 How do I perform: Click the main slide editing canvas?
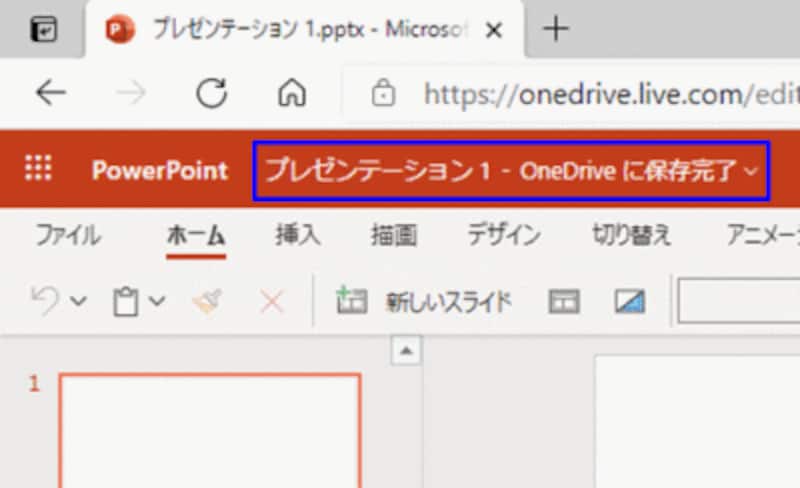click(697, 422)
